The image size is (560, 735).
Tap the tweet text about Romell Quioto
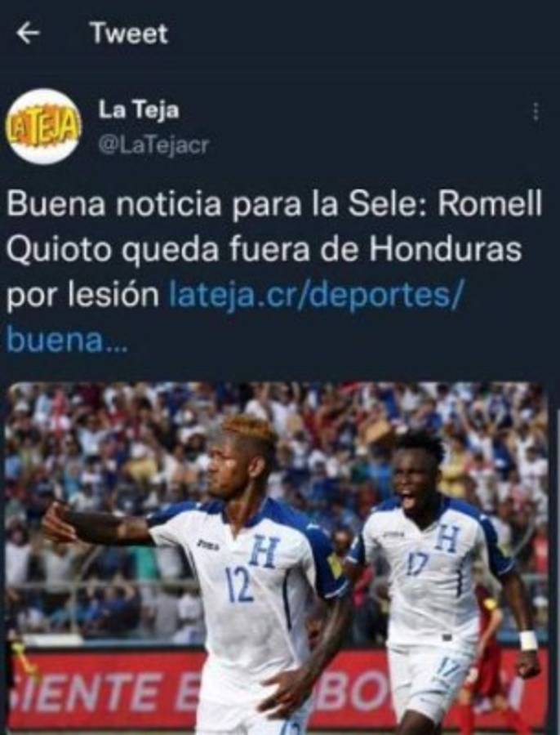coord(274,272)
